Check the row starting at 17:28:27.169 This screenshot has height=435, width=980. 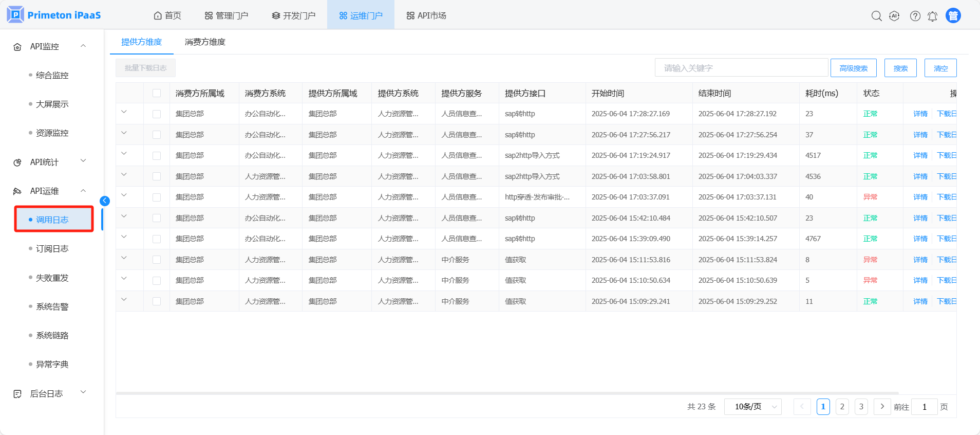click(x=157, y=114)
